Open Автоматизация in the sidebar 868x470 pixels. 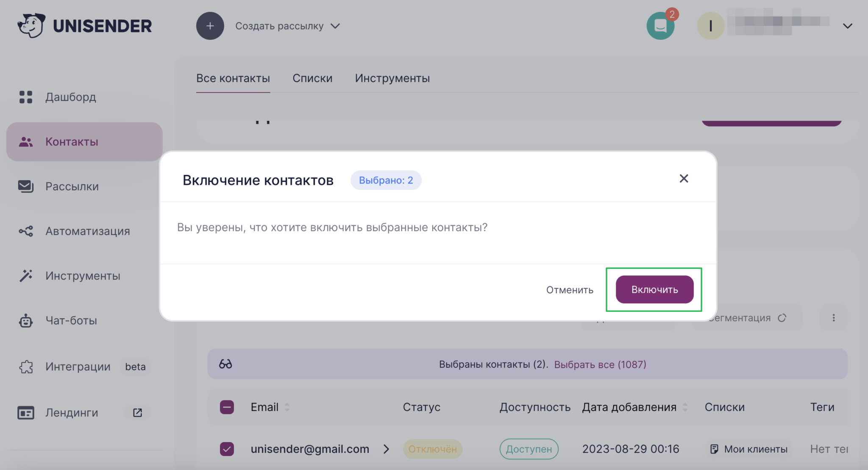click(87, 231)
